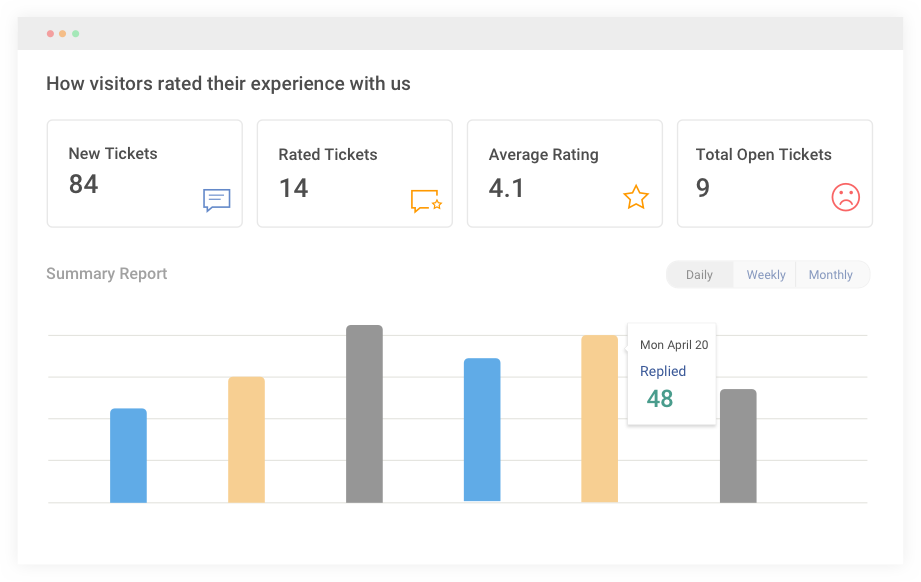
Task: Expand the Mon April 20 tooltip details
Action: point(673,344)
